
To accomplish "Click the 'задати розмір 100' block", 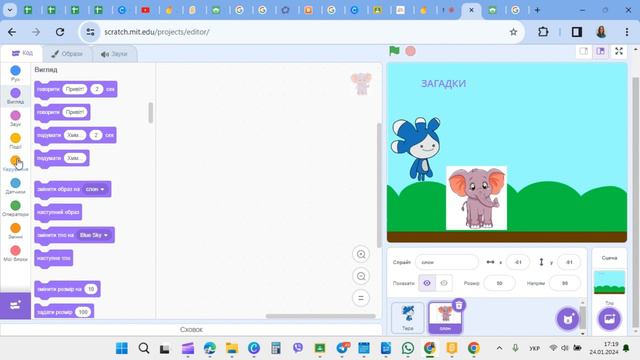I will (64, 312).
